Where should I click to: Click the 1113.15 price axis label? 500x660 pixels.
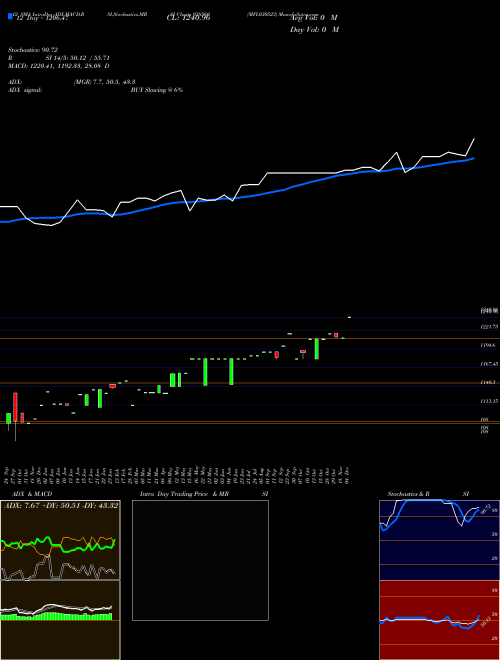(489, 401)
